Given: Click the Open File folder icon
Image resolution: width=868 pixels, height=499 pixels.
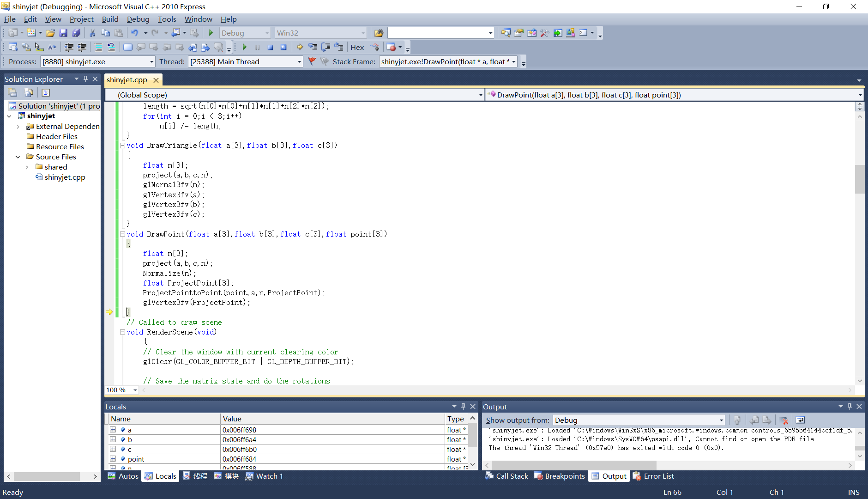Looking at the screenshot, I should pyautogui.click(x=50, y=33).
